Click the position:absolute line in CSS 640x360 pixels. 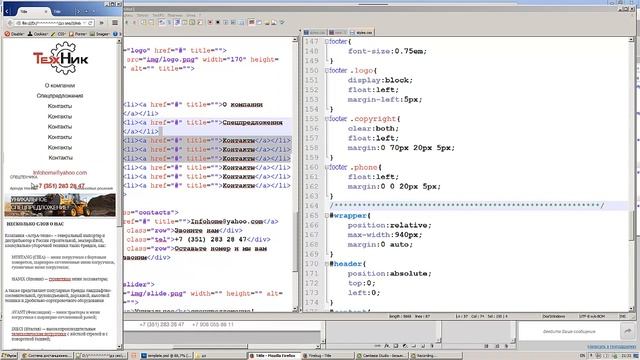click(389, 273)
